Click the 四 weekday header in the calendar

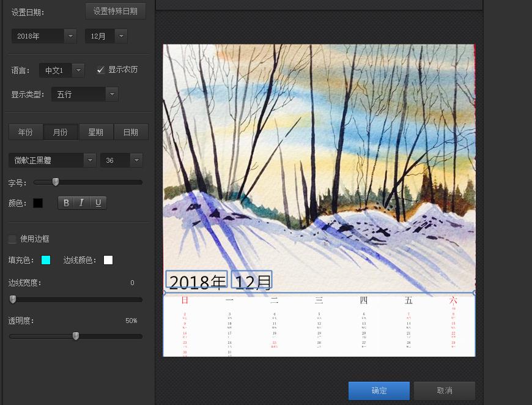coord(364,300)
